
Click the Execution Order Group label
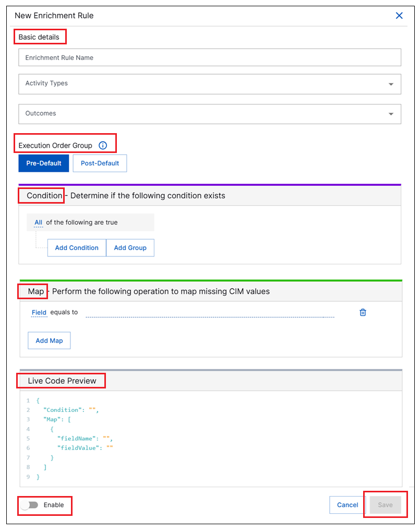55,146
